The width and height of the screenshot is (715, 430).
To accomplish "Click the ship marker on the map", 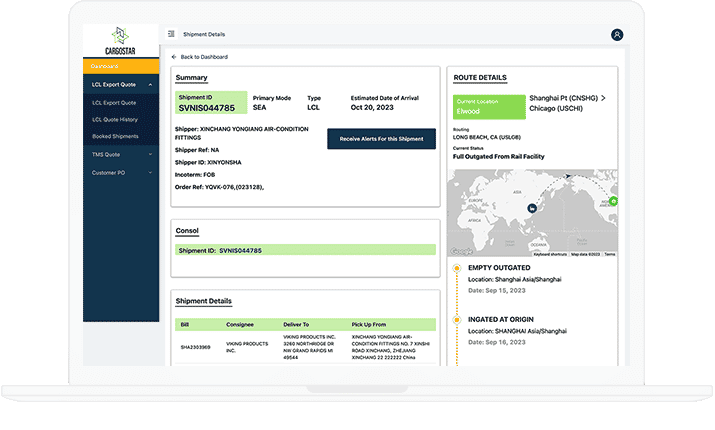I will click(532, 208).
